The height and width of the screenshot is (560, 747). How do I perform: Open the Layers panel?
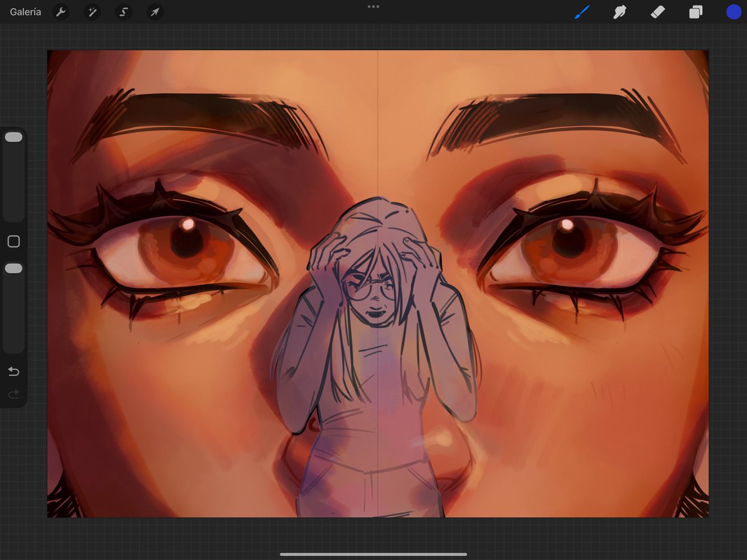pos(696,12)
